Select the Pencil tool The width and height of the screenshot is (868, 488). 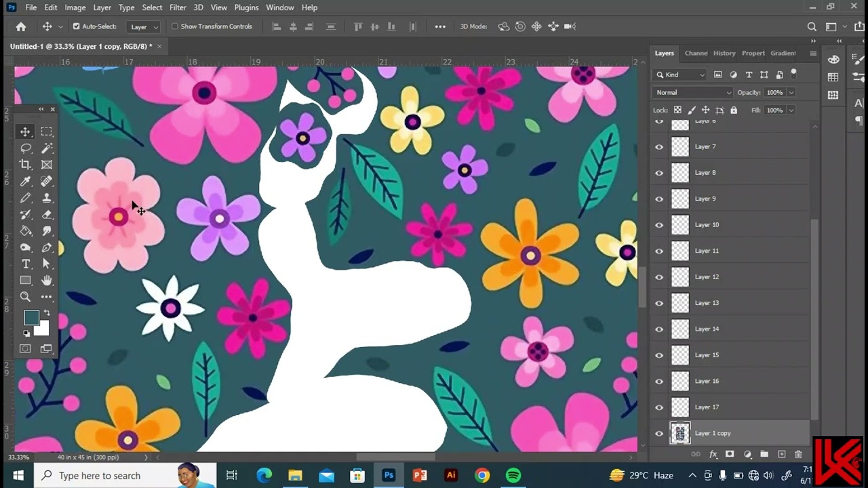(x=25, y=198)
